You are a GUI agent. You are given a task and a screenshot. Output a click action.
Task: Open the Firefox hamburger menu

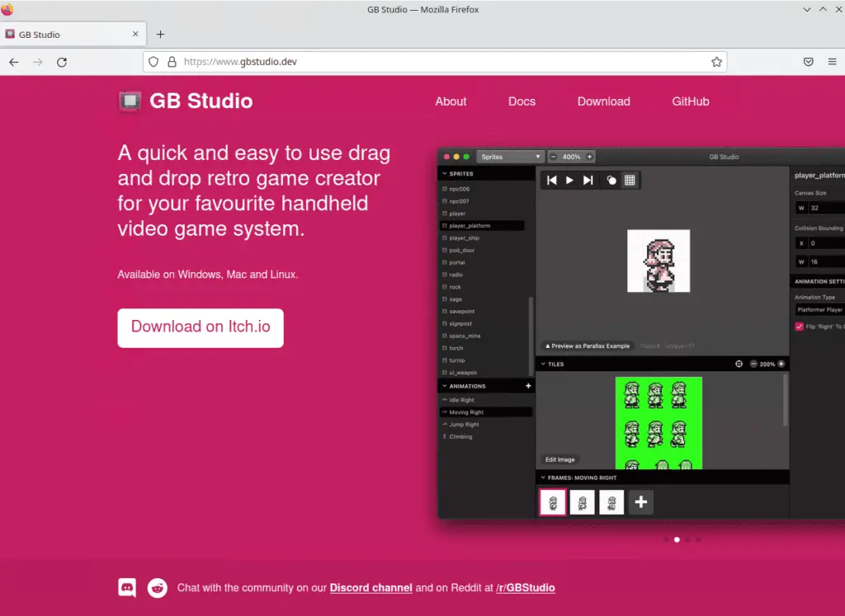[x=832, y=62]
